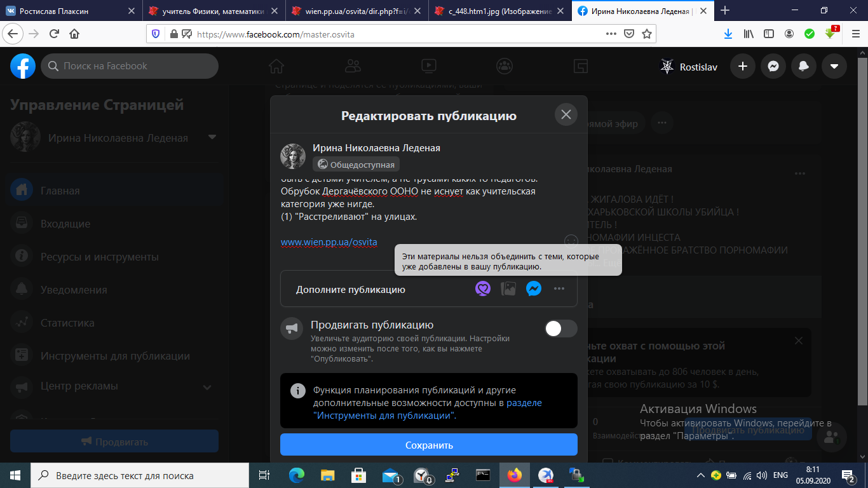868x488 pixels.
Task: Open File Explorer on the taskbar
Action: [328, 475]
